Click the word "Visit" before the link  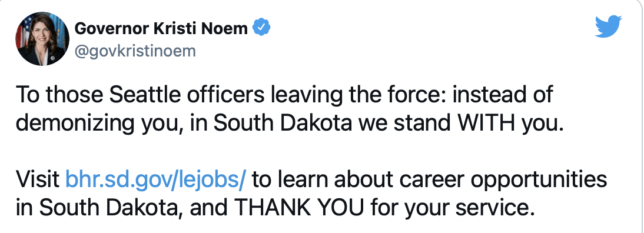(38, 181)
